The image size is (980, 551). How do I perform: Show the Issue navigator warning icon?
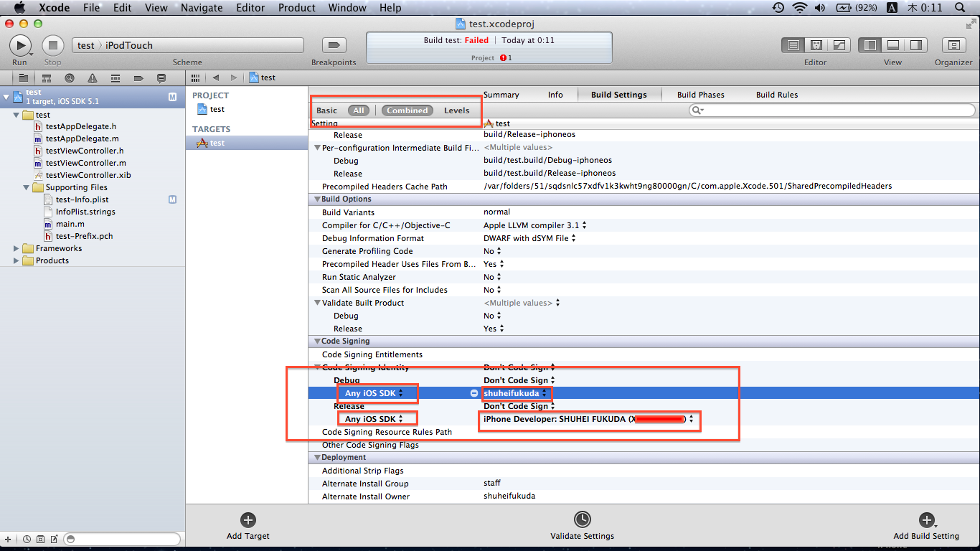93,77
